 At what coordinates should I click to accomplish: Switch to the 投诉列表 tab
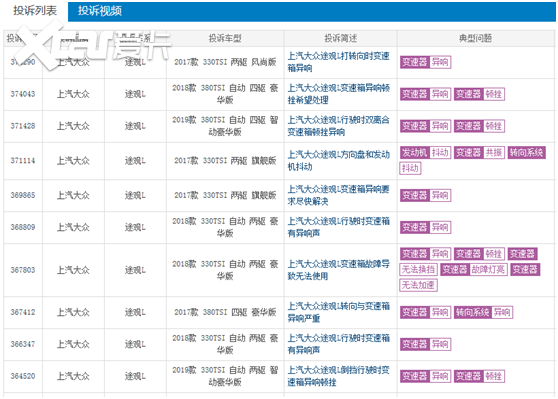tap(35, 11)
